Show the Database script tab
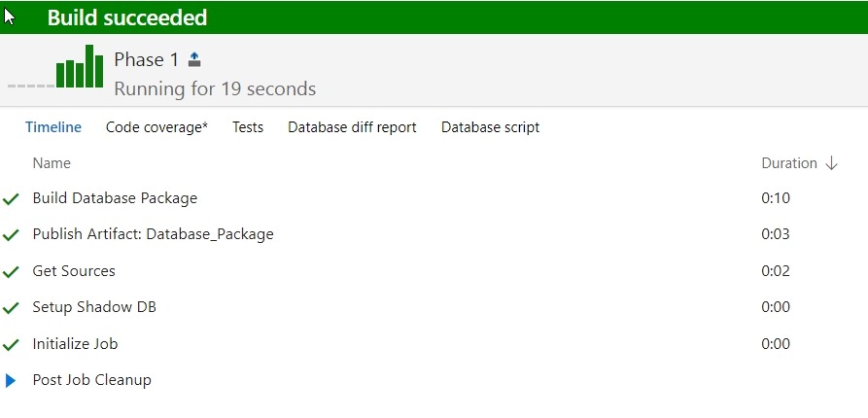The height and width of the screenshot is (418, 868). [x=490, y=127]
